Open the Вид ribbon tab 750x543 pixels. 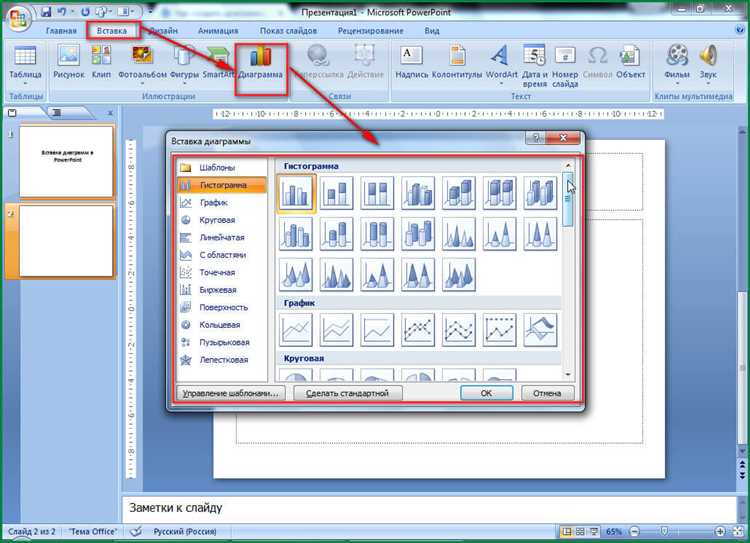tap(432, 31)
